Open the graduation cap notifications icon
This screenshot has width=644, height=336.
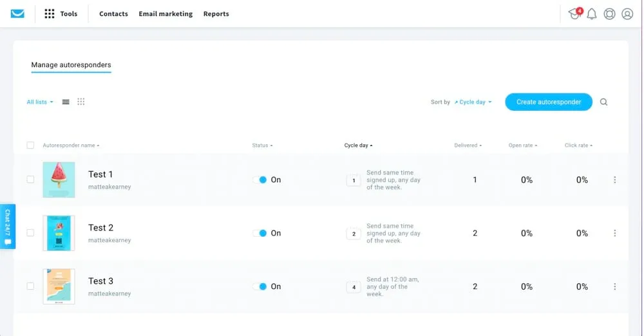[574, 14]
